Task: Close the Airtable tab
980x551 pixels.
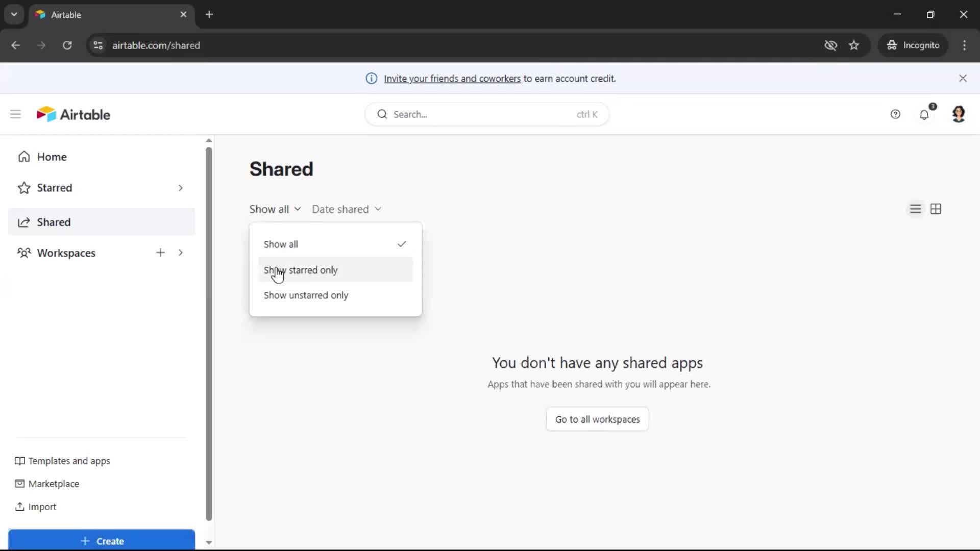Action: tap(183, 14)
